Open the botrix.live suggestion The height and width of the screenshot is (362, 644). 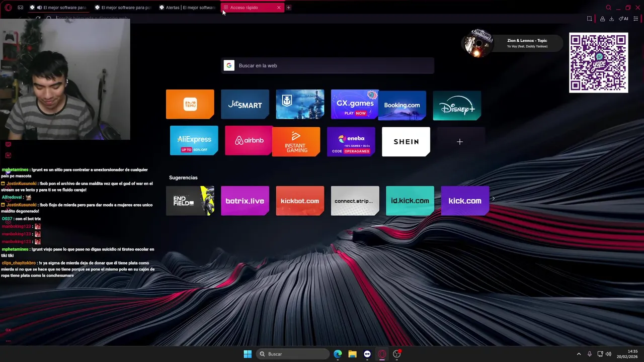pyautogui.click(x=245, y=201)
